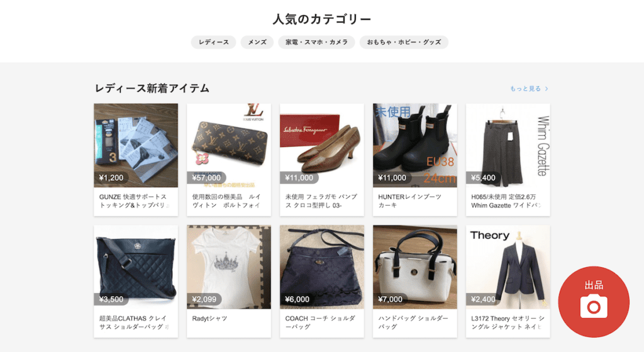Select the メンズ category pill
644x352 pixels.
(257, 42)
